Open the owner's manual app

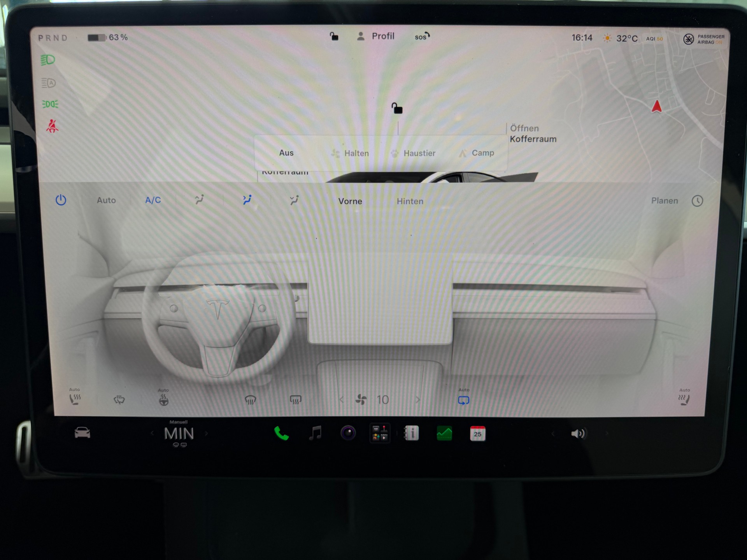click(412, 433)
